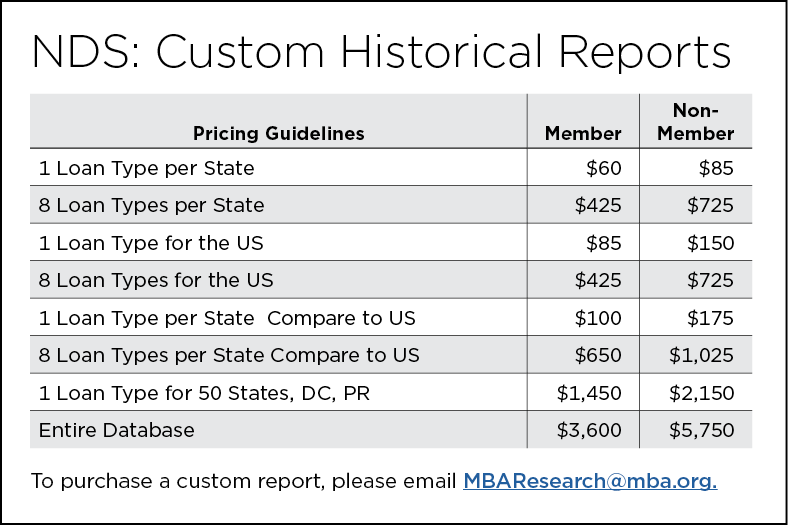Click 1 Loan Type per State Compare to US
Image resolution: width=788 pixels, height=525 pixels.
227,318
